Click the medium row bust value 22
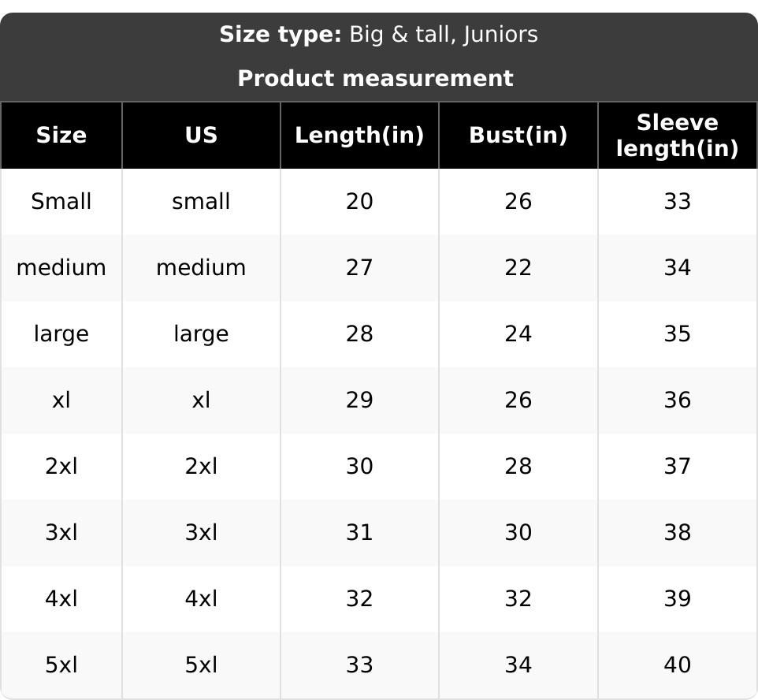This screenshot has width=758, height=700. pos(518,268)
